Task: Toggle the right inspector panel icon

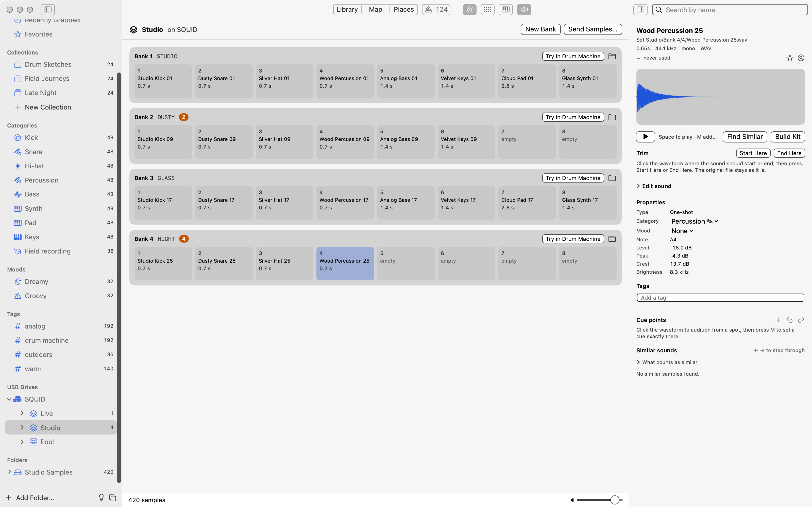Action: click(640, 9)
